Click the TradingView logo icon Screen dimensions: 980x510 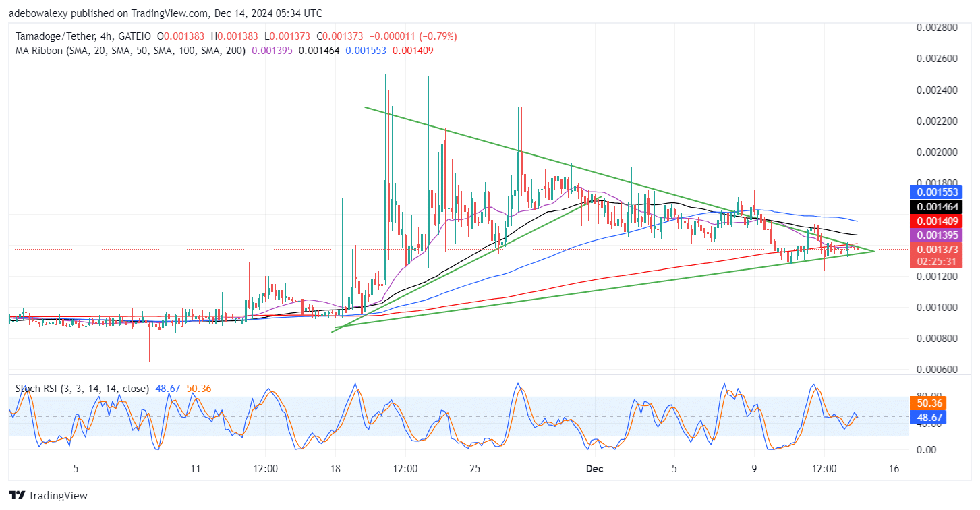(18, 495)
